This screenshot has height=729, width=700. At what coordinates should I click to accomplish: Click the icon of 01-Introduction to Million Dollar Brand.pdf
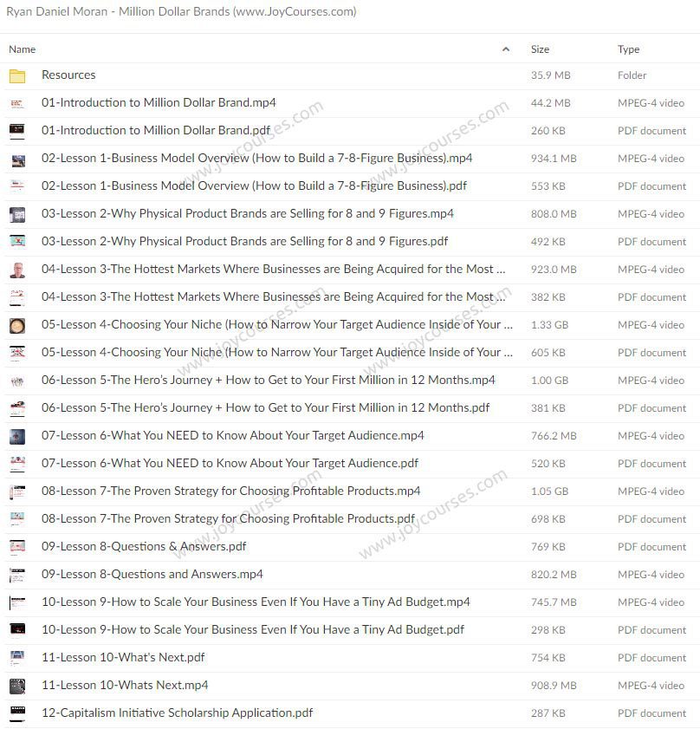(x=17, y=131)
